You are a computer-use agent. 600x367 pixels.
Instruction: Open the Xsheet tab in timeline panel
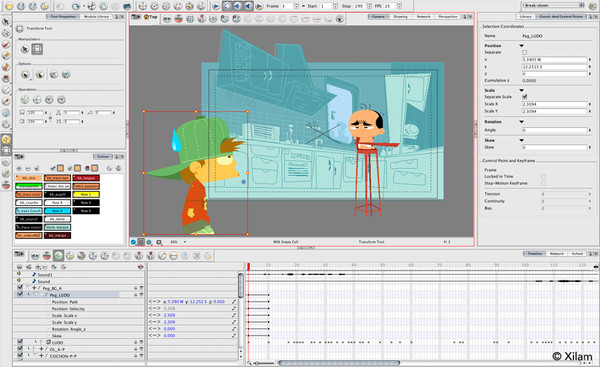pos(577,254)
